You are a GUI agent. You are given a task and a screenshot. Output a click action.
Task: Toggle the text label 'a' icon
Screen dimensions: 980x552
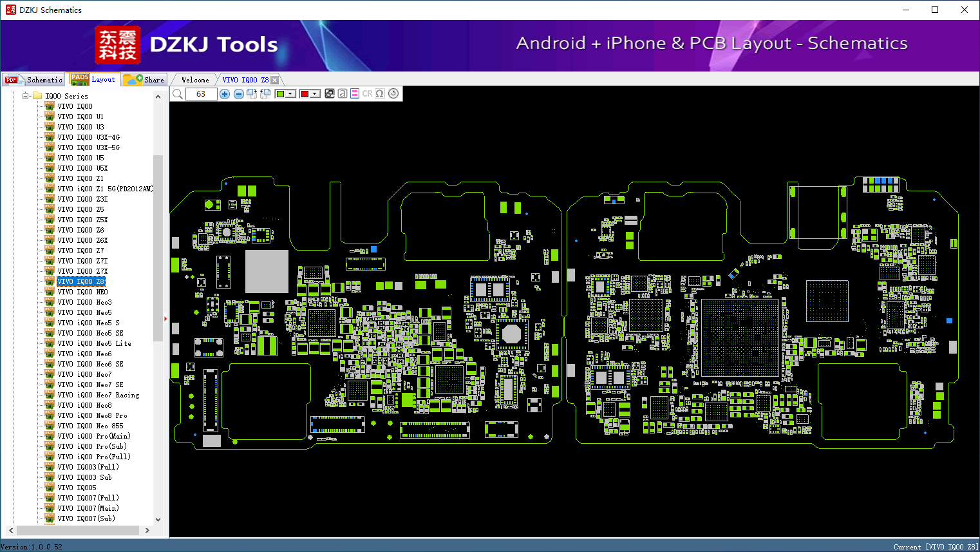[x=343, y=93]
